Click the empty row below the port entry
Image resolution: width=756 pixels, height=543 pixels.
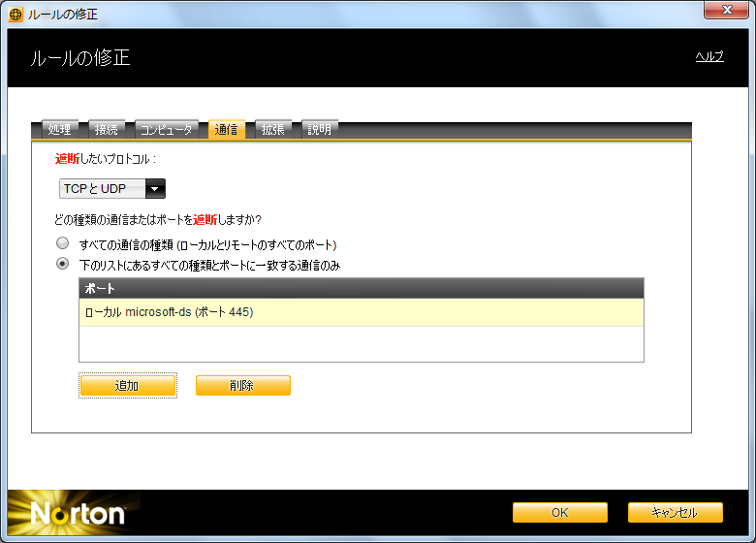click(x=361, y=342)
